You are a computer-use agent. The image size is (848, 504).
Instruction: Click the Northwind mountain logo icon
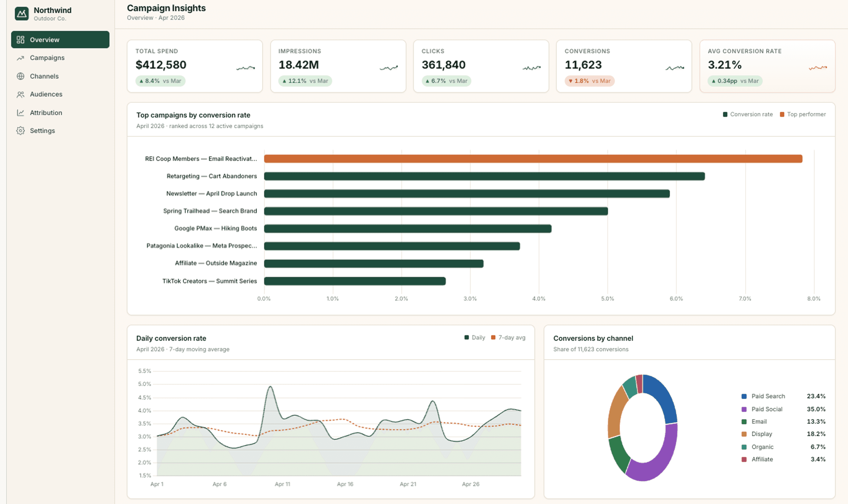point(22,14)
